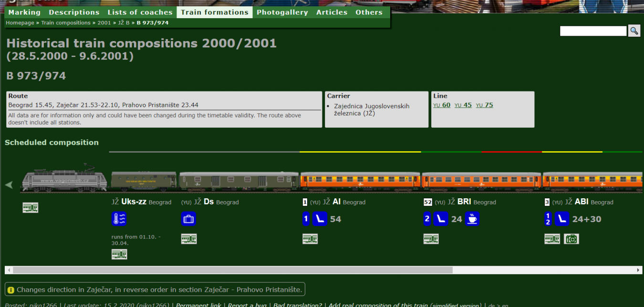The width and height of the screenshot is (644, 307).
Task: Click the coffee cup icon under BRl
Action: [x=472, y=219]
